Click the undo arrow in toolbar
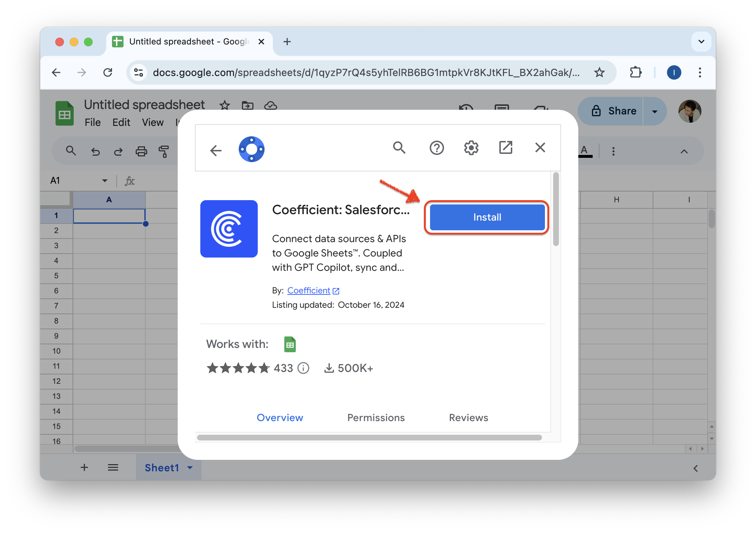This screenshot has width=756, height=533. tap(95, 151)
